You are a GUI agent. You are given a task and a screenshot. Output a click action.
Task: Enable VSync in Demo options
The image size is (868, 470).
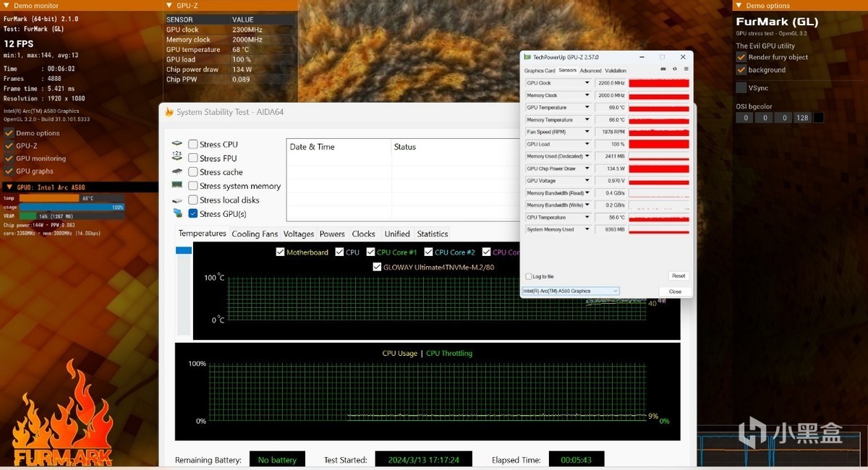pyautogui.click(x=741, y=87)
